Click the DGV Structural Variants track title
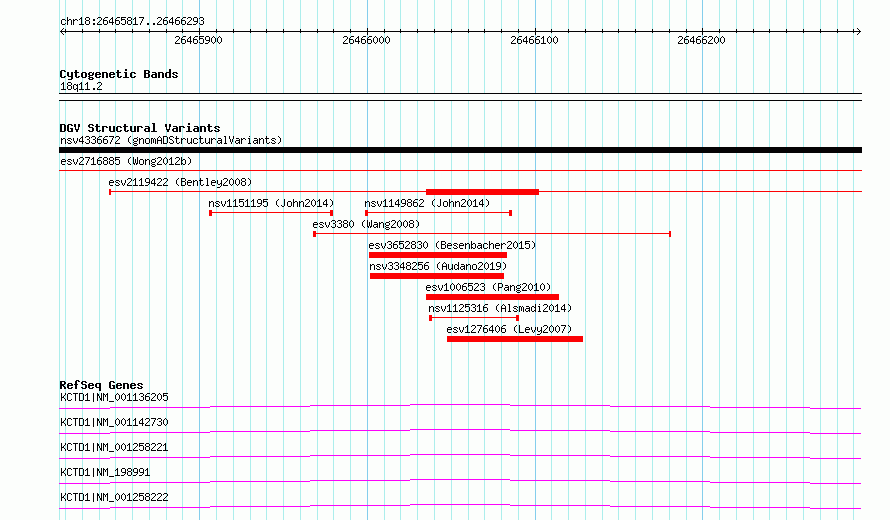890x520 pixels. pyautogui.click(x=140, y=128)
